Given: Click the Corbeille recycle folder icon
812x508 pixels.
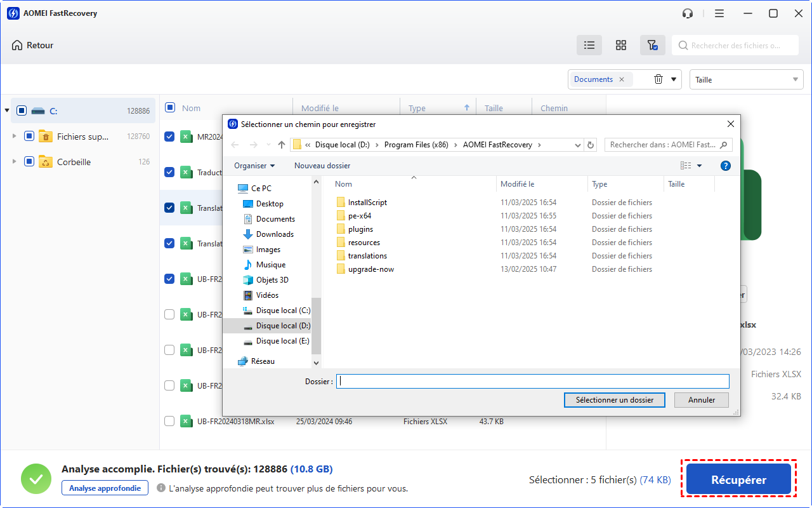Looking at the screenshot, I should [x=45, y=161].
